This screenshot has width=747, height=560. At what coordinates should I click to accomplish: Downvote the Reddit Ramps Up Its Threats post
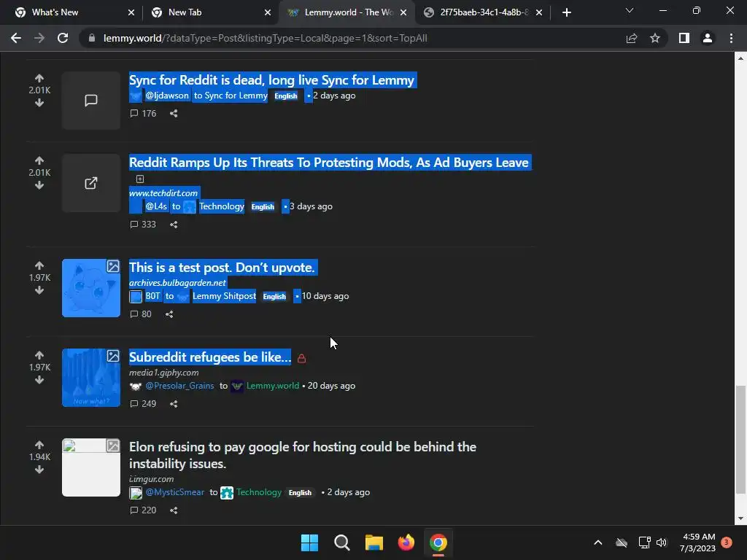[39, 185]
